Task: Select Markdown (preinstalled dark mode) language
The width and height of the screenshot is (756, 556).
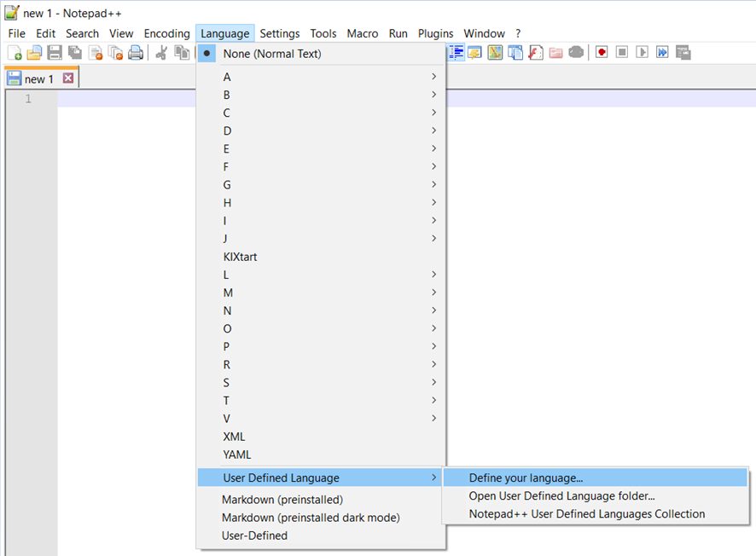Action: point(321,518)
